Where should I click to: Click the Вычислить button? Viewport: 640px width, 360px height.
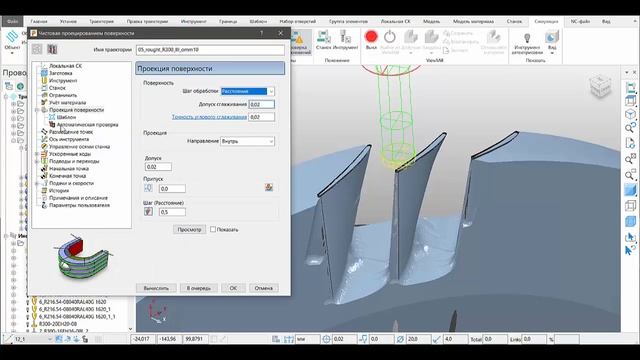tap(156, 288)
